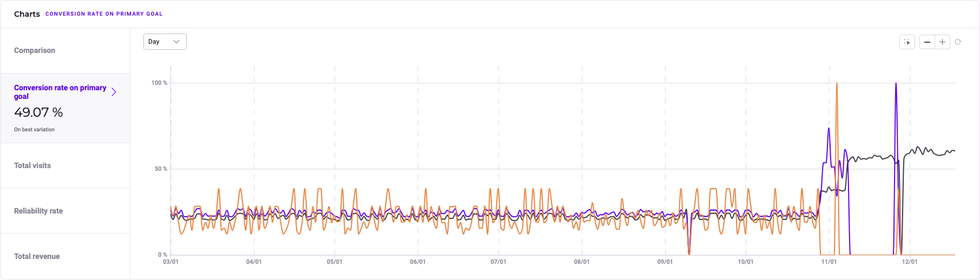Click the 03/01 x-axis date label
The image size is (980, 280).
tap(170, 262)
